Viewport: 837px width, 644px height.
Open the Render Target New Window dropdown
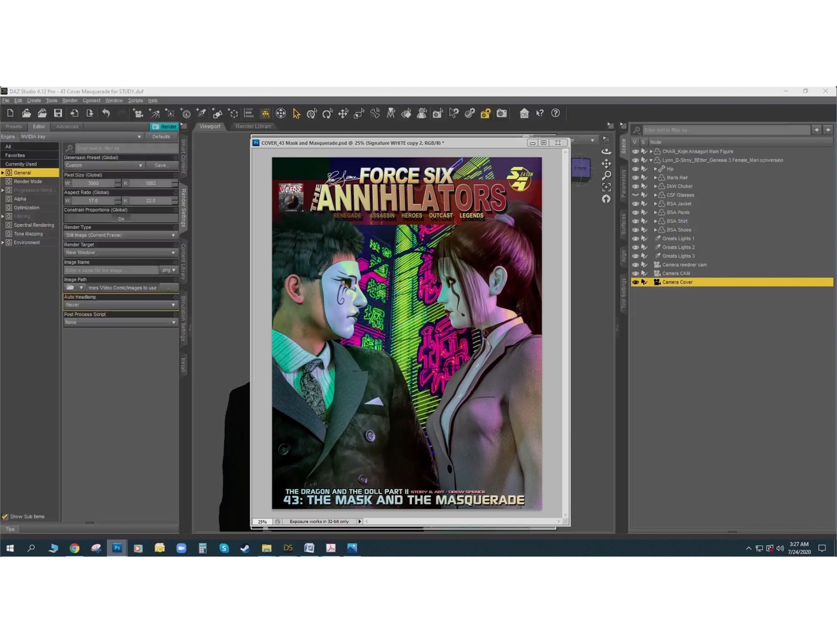[x=120, y=252]
